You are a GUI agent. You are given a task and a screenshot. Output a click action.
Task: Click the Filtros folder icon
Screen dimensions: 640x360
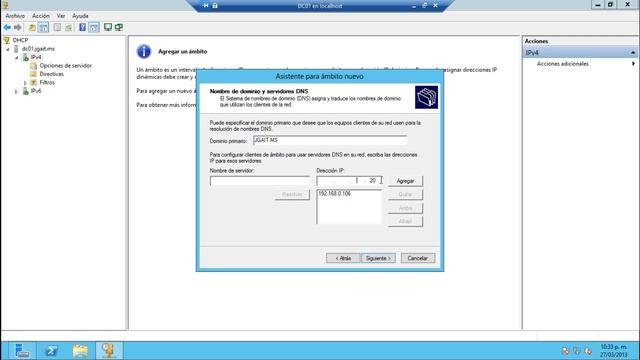[x=33, y=82]
